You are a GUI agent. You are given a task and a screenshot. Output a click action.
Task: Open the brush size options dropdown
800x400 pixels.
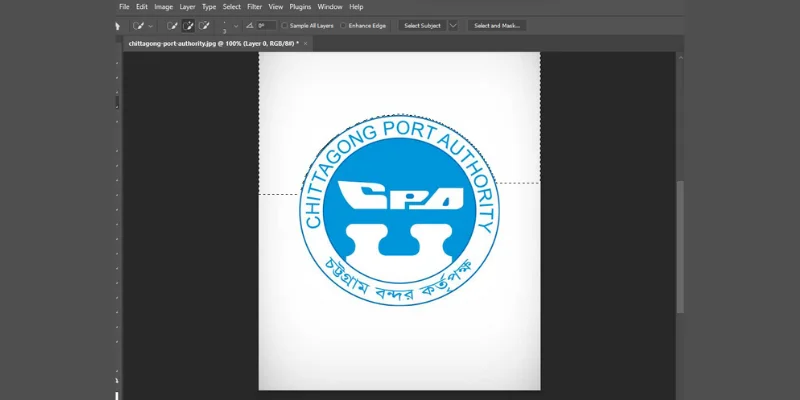coord(236,26)
